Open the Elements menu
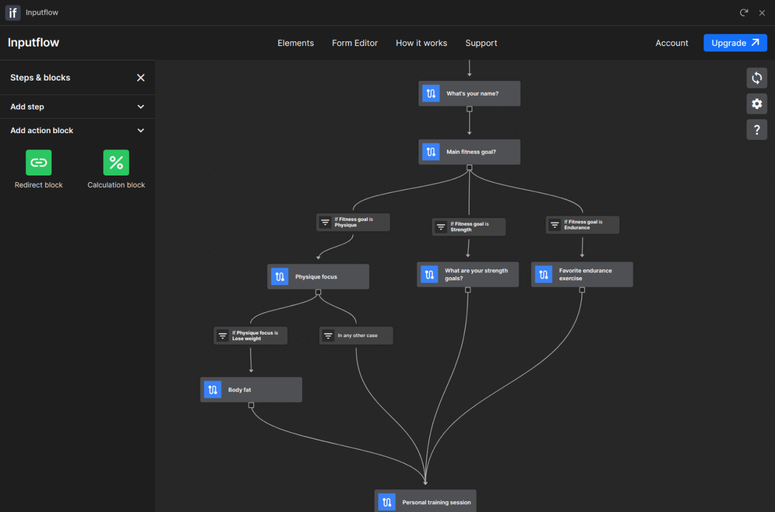 (x=296, y=43)
